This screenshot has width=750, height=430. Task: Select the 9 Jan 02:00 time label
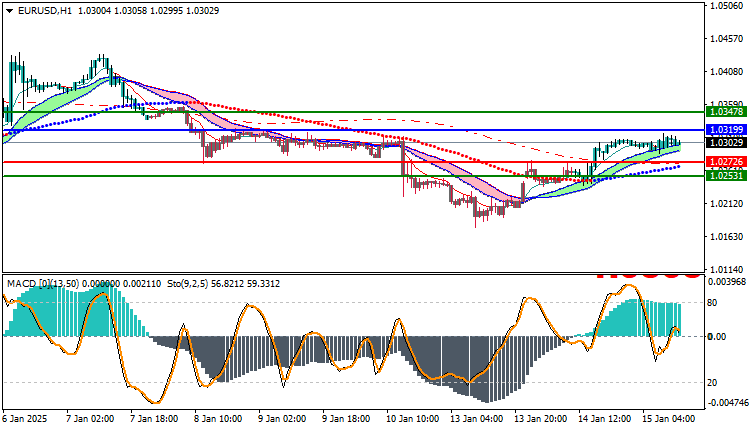[x=282, y=419]
